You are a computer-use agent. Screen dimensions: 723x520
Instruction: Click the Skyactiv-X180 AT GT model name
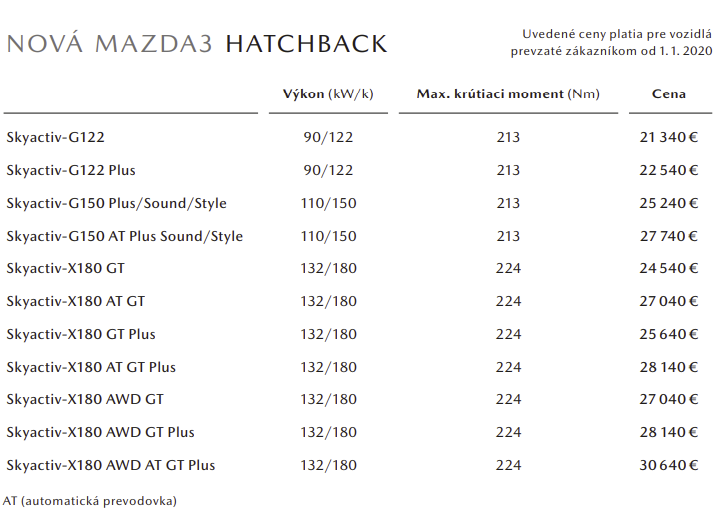(x=76, y=301)
